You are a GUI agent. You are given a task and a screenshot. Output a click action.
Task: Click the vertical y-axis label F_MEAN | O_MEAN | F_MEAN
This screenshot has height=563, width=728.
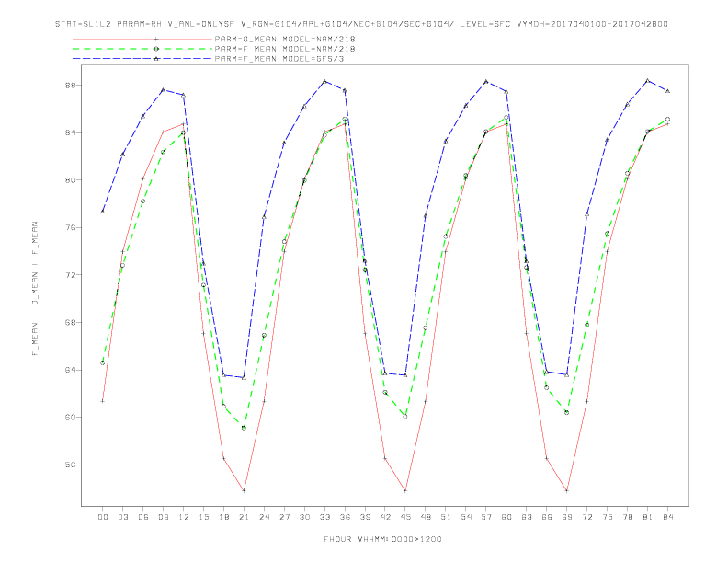pos(35,289)
